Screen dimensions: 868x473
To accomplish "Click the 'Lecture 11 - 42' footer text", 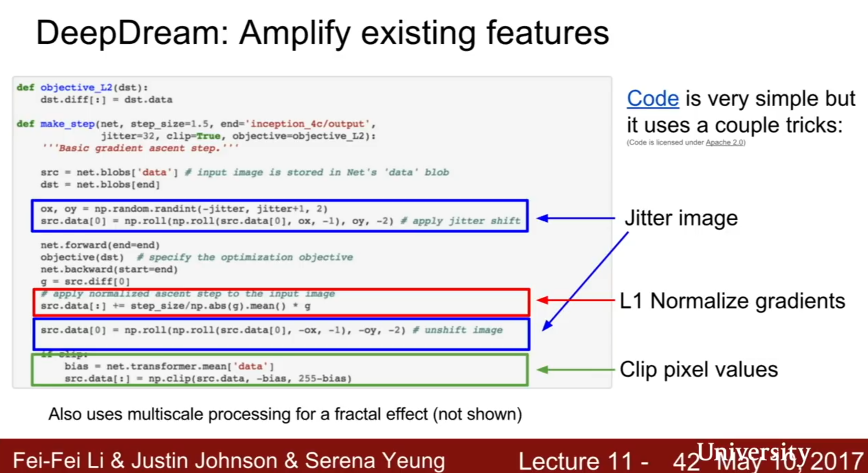I will [x=609, y=461].
